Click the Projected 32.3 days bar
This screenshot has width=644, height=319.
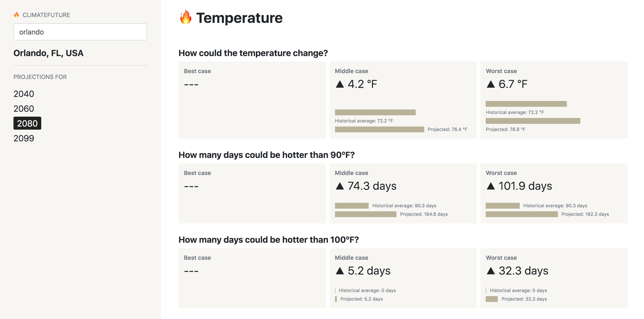pos(492,299)
